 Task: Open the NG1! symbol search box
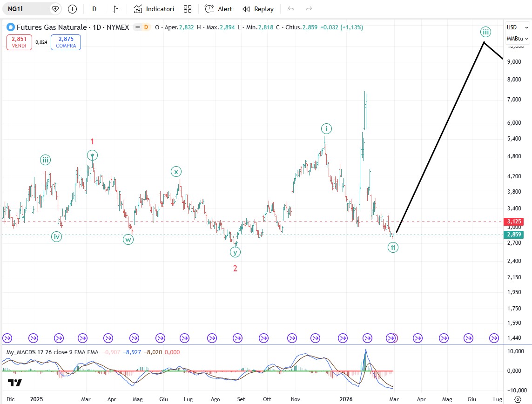coord(28,9)
